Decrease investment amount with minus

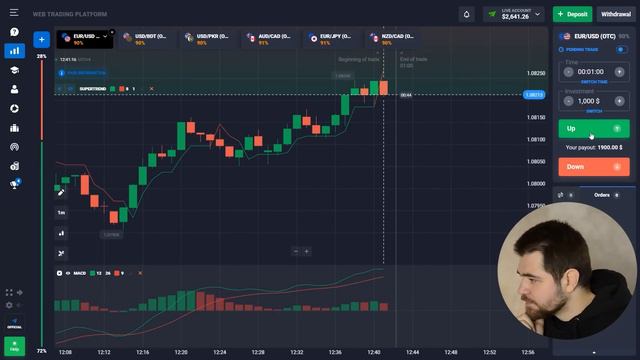tap(568, 101)
